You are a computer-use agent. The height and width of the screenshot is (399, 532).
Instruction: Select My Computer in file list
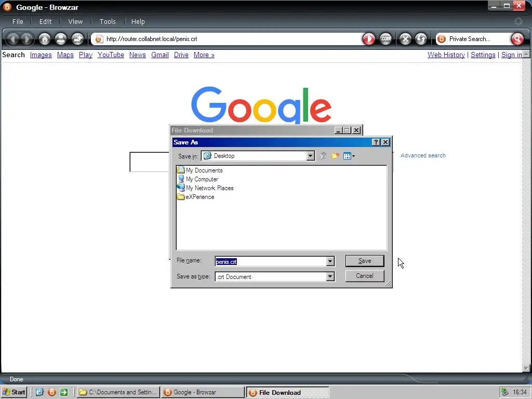pyautogui.click(x=198, y=179)
